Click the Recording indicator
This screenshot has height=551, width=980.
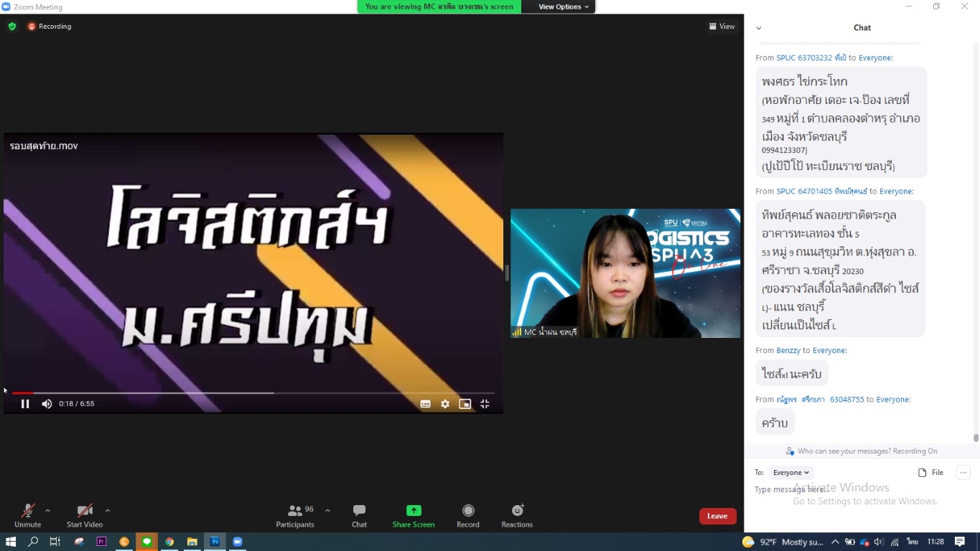click(50, 27)
